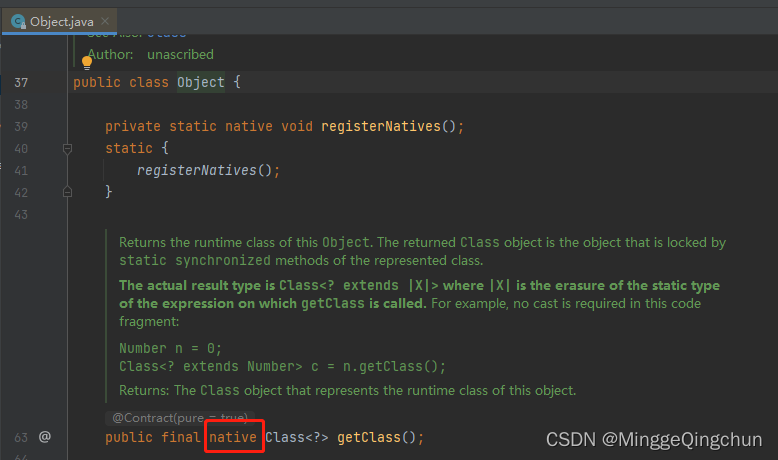The height and width of the screenshot is (460, 778).
Task: Click the 'Returns:' documentation line
Action: (x=347, y=391)
